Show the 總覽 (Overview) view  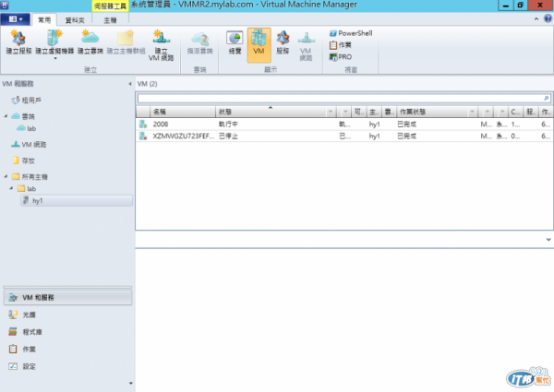pyautogui.click(x=235, y=43)
